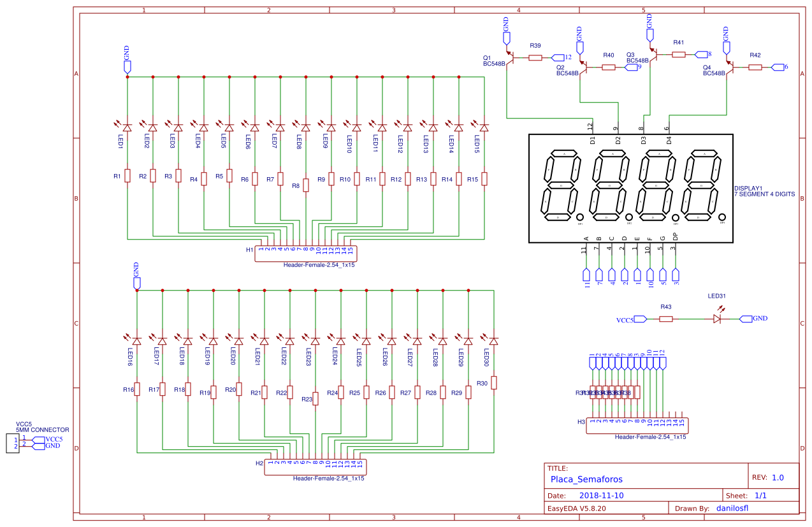The height and width of the screenshot is (527, 812).
Task: Select the LED30 diode symbol
Action: [493, 341]
